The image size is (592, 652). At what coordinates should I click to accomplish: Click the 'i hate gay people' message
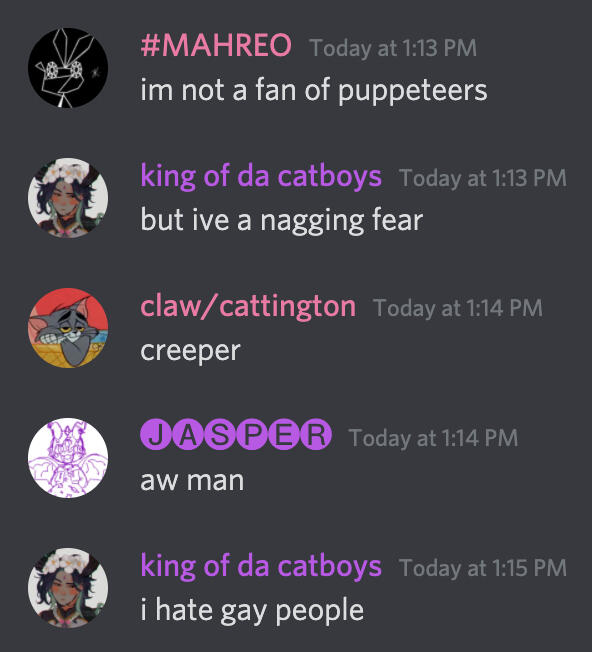[x=252, y=610]
